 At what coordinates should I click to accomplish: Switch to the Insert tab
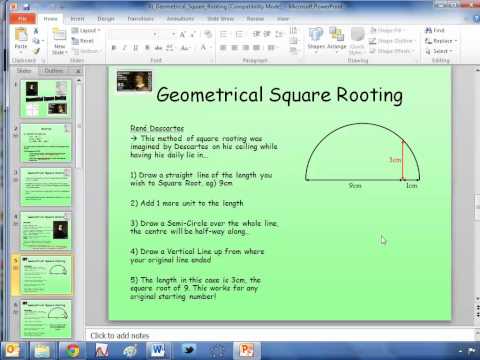(x=77, y=19)
